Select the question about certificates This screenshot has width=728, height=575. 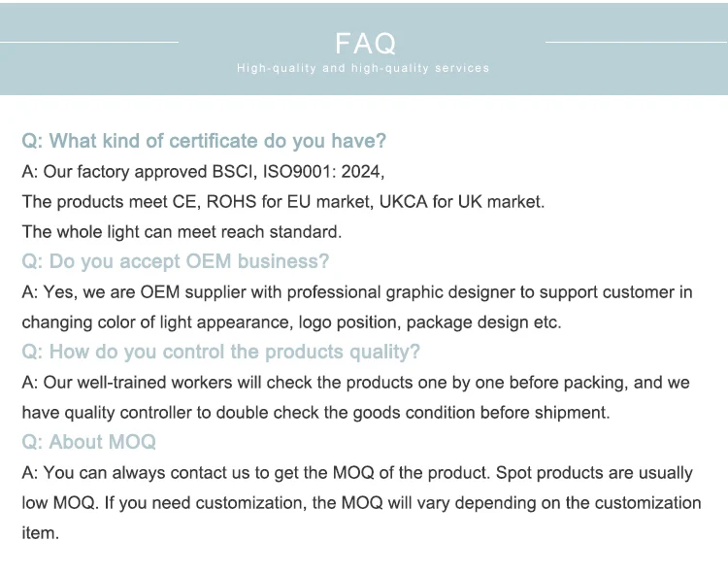click(204, 141)
